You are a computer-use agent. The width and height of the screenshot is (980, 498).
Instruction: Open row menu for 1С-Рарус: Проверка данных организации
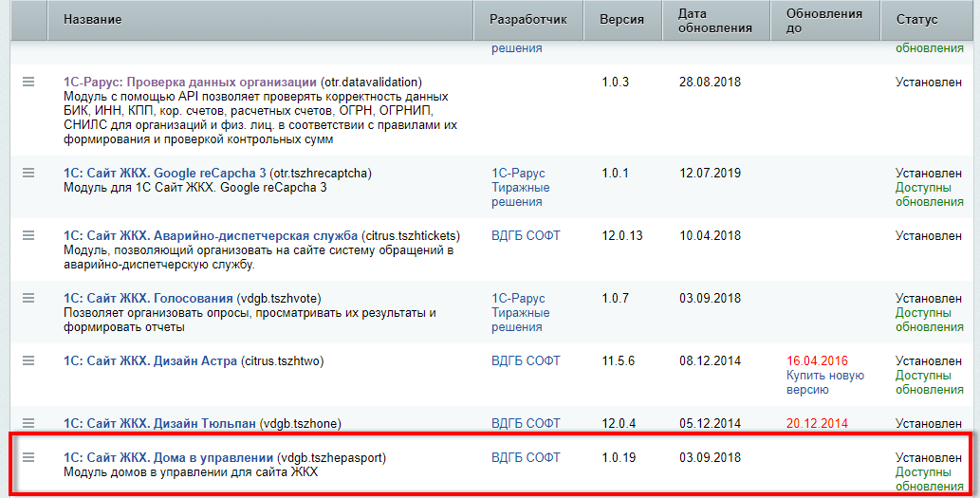pyautogui.click(x=28, y=83)
